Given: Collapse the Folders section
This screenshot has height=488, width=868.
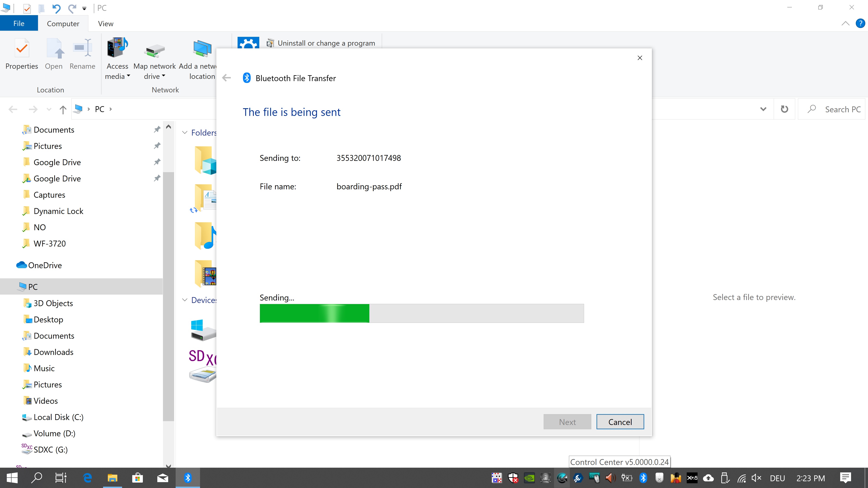Looking at the screenshot, I should [185, 133].
